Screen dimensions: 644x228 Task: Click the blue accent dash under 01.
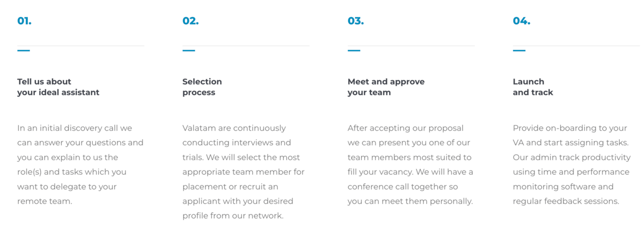pos(24,51)
